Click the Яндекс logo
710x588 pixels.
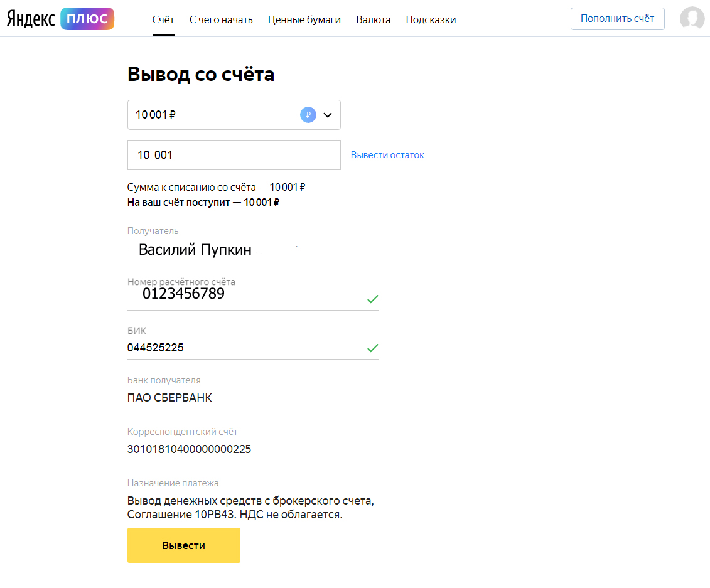(31, 19)
